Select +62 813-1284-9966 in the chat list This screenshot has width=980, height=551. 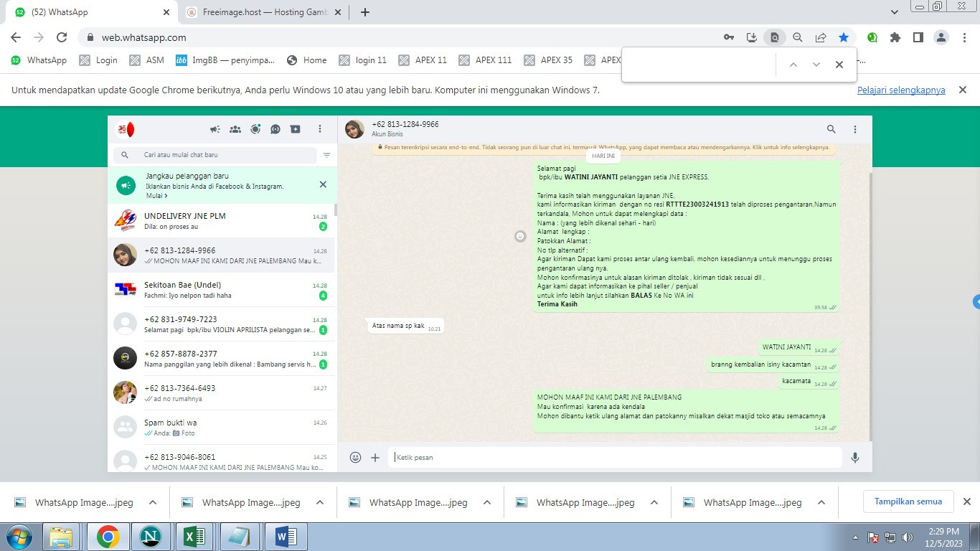(221, 255)
